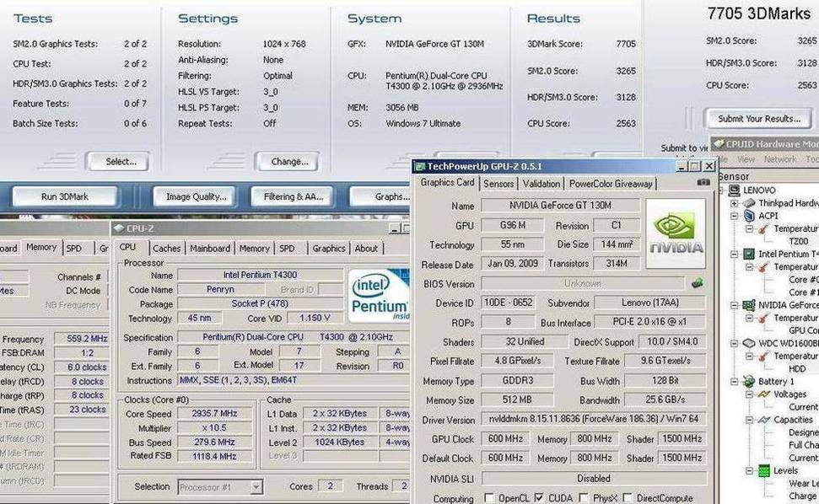819x504 pixels.
Task: Collapse the ACPI tree node
Action: pos(734,216)
